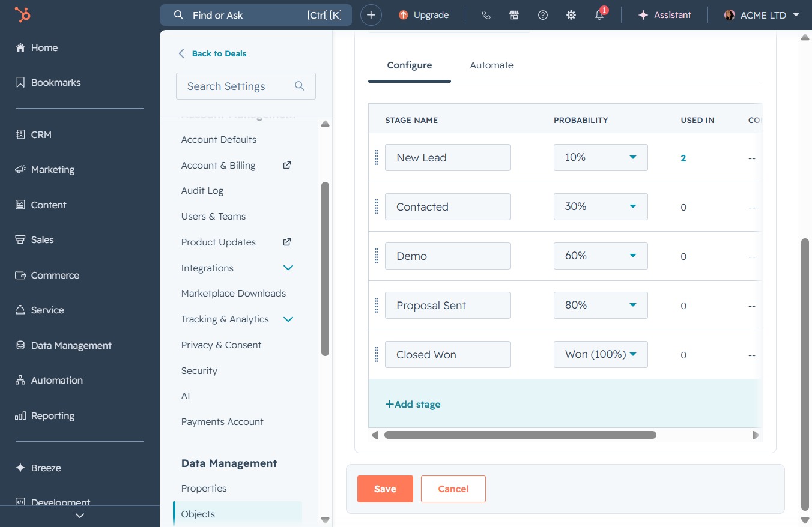
Task: Switch to the Automate tab
Action: 491,65
